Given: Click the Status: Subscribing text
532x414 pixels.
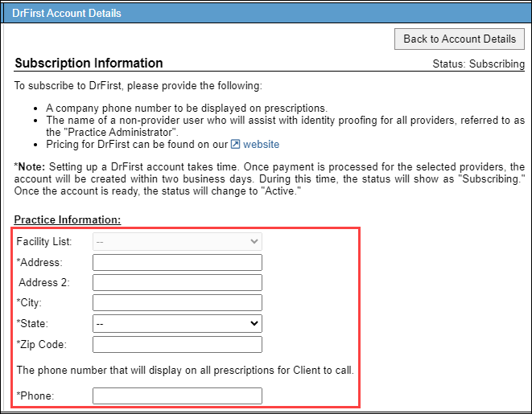Looking at the screenshot, I should click(x=478, y=64).
